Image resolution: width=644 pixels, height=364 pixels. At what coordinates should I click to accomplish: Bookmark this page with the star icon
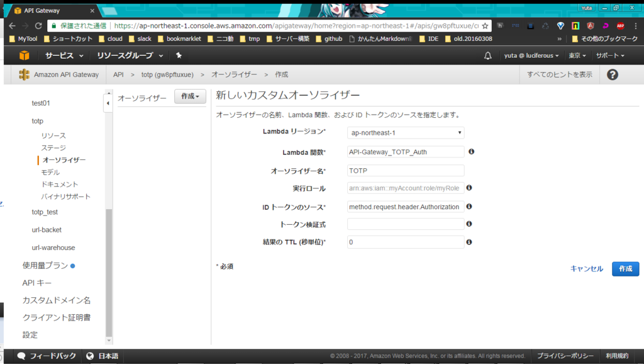click(485, 25)
